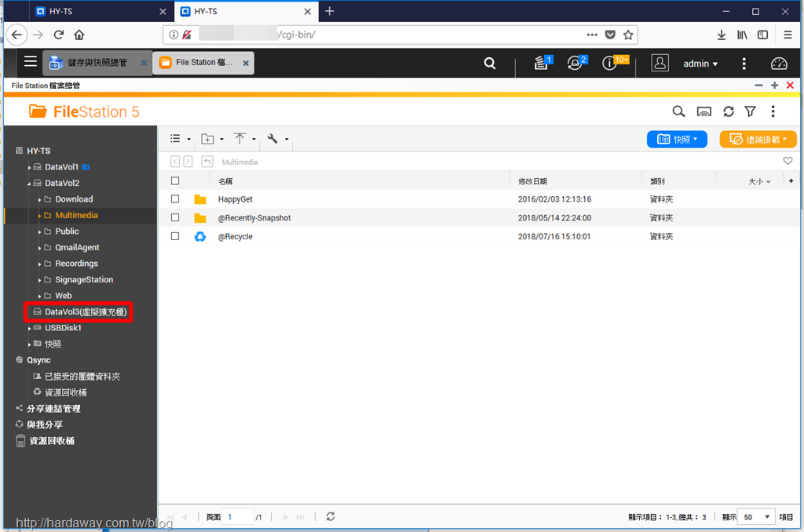Expand the Download folder node
Viewport: 804px width, 532px height.
[39, 200]
